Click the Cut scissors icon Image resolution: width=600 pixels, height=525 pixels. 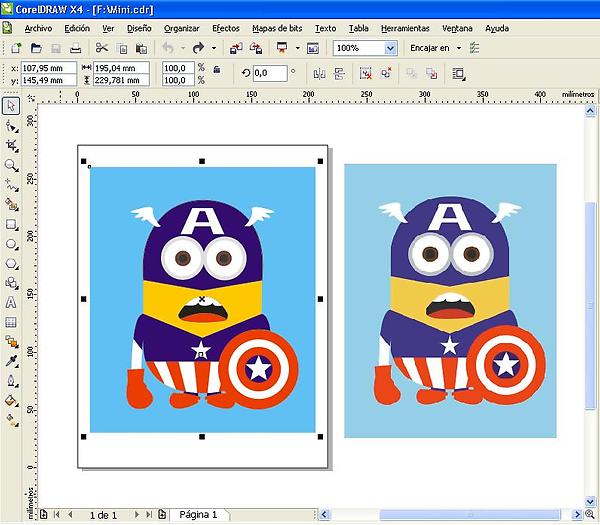pos(101,48)
